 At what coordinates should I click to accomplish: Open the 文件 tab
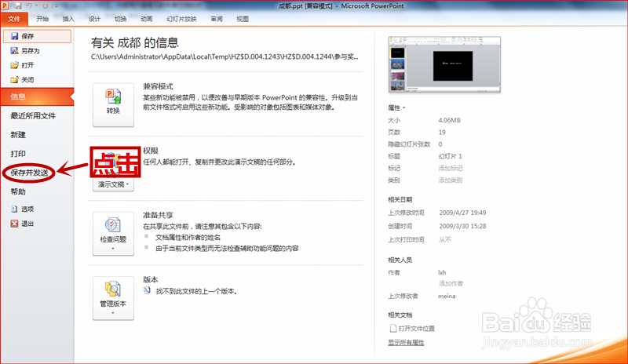14,19
